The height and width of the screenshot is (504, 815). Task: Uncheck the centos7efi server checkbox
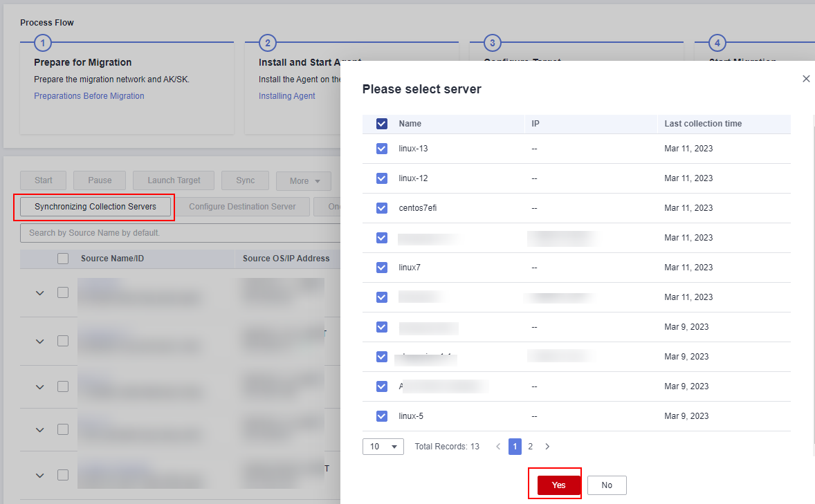[x=382, y=208]
